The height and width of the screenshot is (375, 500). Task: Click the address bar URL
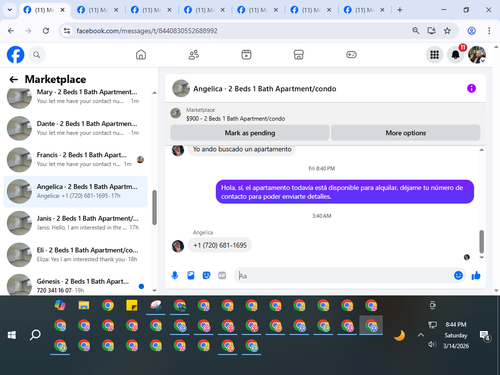tap(147, 31)
